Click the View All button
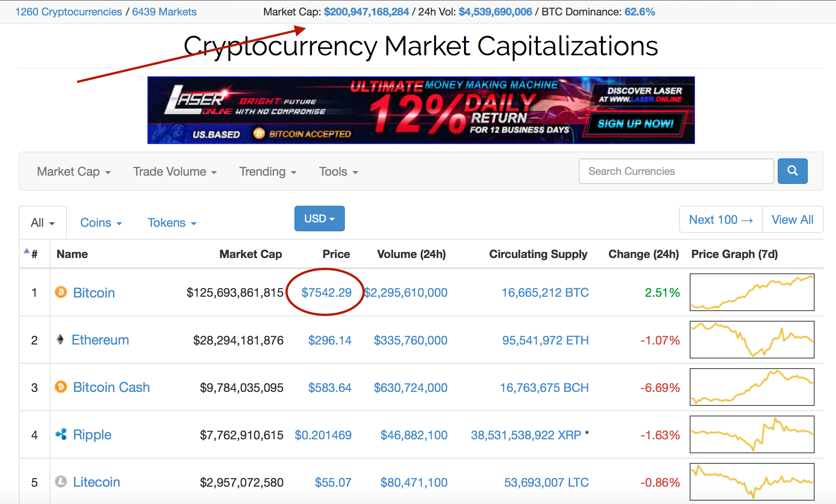 [x=793, y=220]
